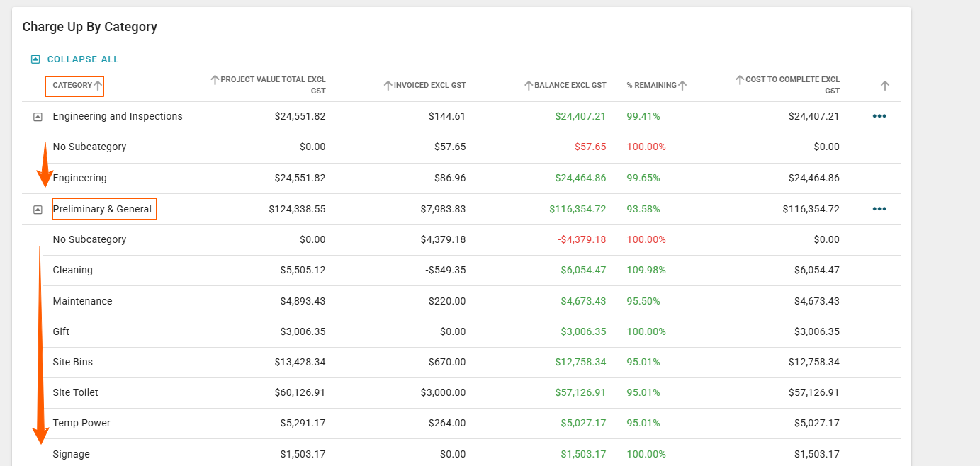Click the red -$4,379.18 balance value
Screen dimensions: 980x466
pyautogui.click(x=582, y=239)
